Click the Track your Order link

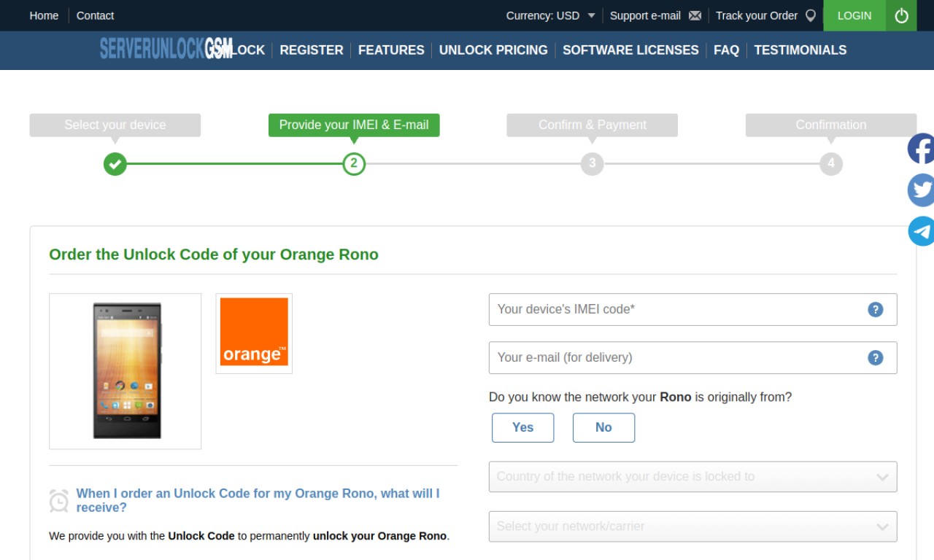pyautogui.click(x=757, y=15)
